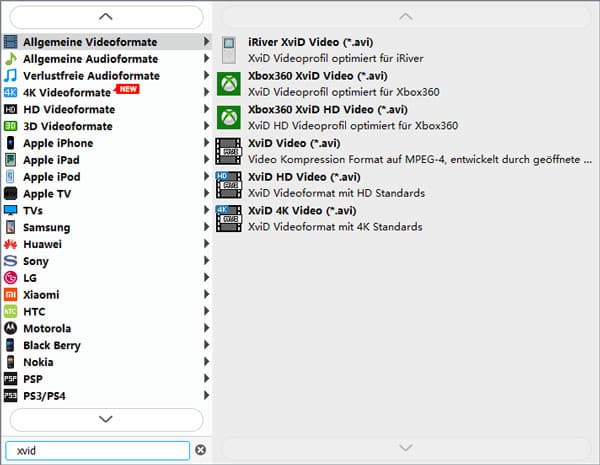Screen dimensions: 600x465
Task: Click the XviD 4K Video filmstrip icon
Action: pos(229,219)
